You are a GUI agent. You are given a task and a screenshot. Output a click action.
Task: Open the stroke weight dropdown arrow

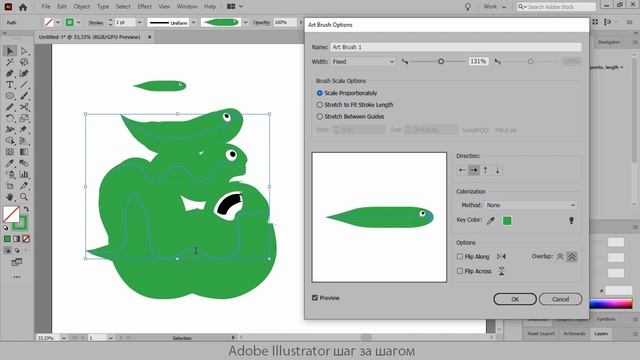(139, 22)
